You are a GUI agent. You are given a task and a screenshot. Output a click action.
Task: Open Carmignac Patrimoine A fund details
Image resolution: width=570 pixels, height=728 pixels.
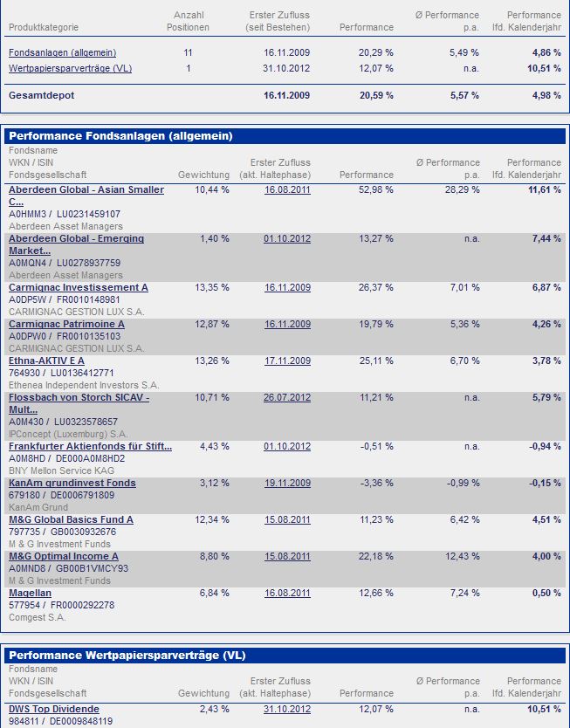coord(66,324)
